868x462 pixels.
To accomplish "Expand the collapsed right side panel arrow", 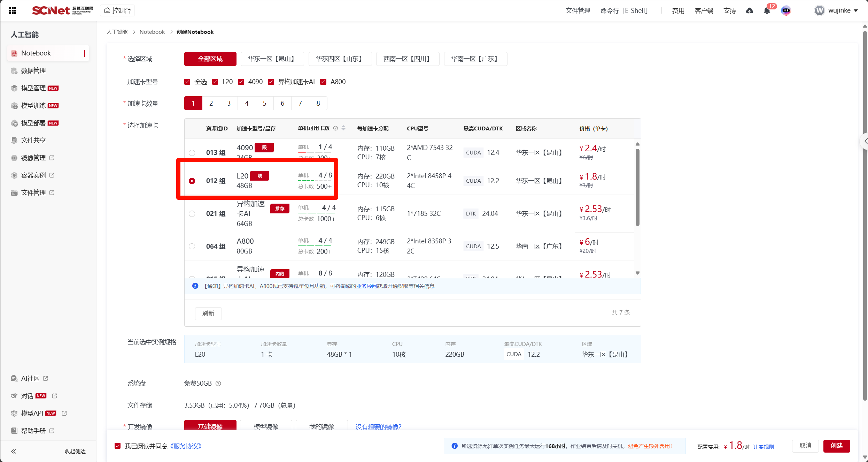I will pos(865,141).
